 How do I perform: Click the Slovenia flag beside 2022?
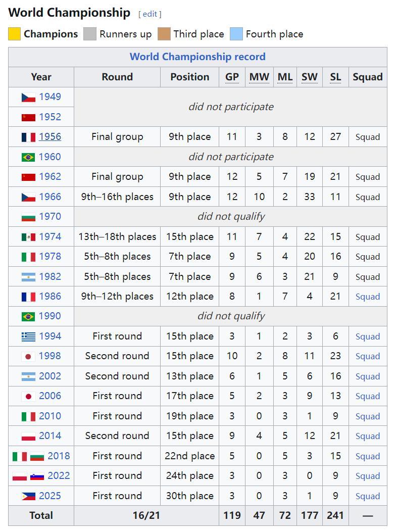(37, 476)
